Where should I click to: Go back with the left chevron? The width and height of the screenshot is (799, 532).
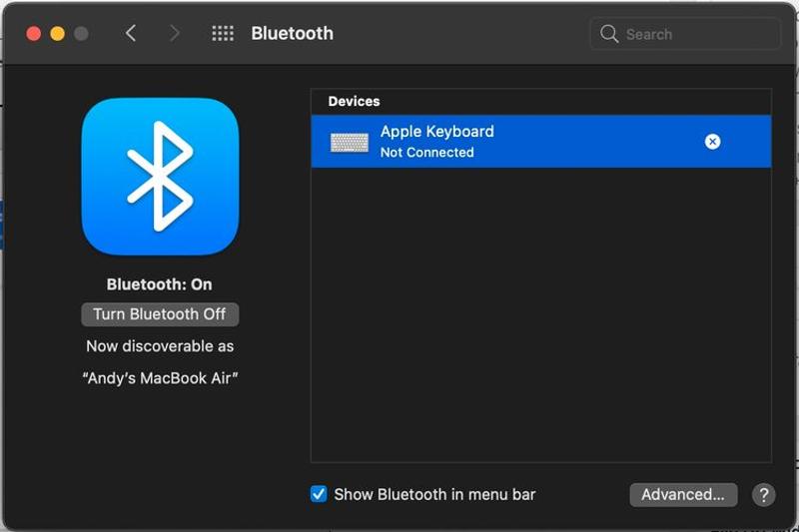click(x=131, y=34)
